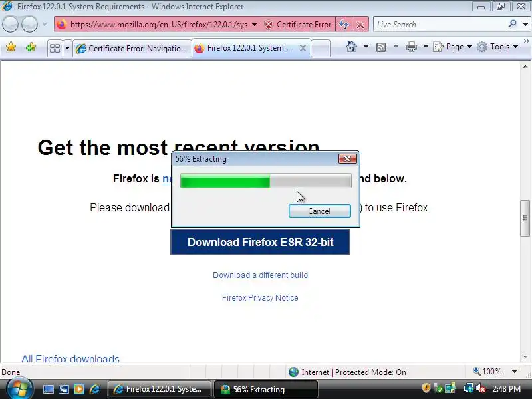Click the muted volume tray icon

pos(480,388)
